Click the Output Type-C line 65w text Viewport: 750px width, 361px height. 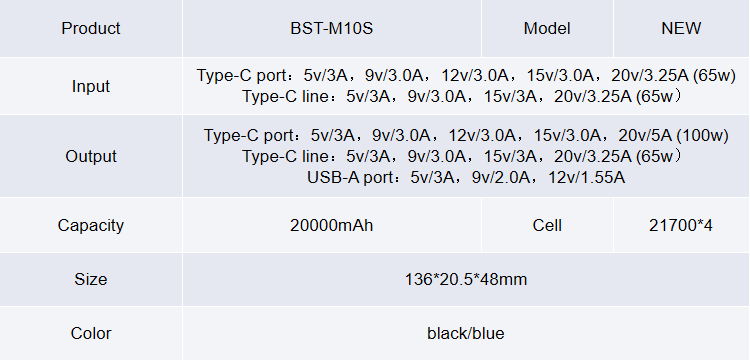point(462,156)
